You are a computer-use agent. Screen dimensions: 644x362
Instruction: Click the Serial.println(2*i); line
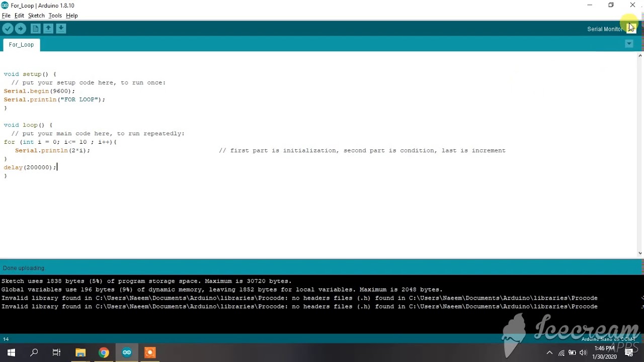click(52, 150)
